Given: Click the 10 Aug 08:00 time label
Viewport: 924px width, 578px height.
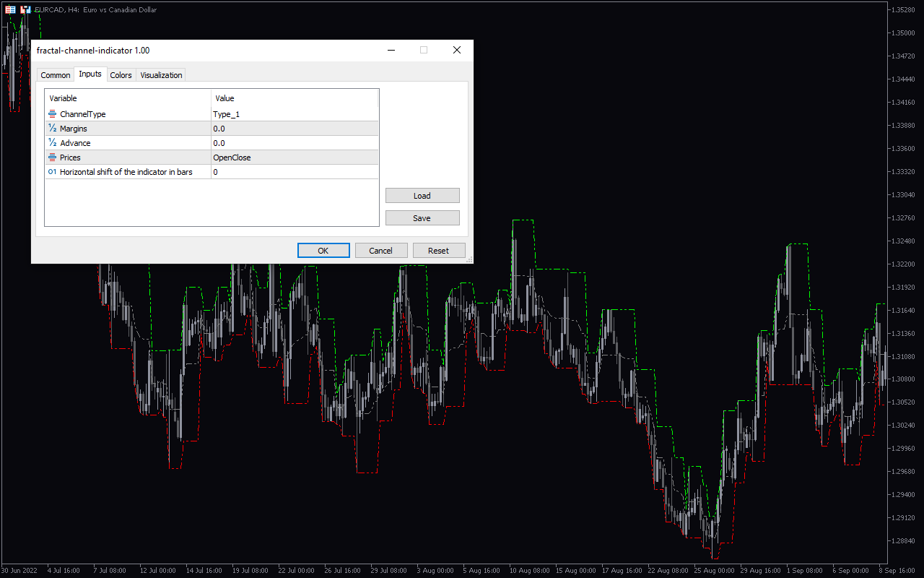Looking at the screenshot, I should click(530, 570).
